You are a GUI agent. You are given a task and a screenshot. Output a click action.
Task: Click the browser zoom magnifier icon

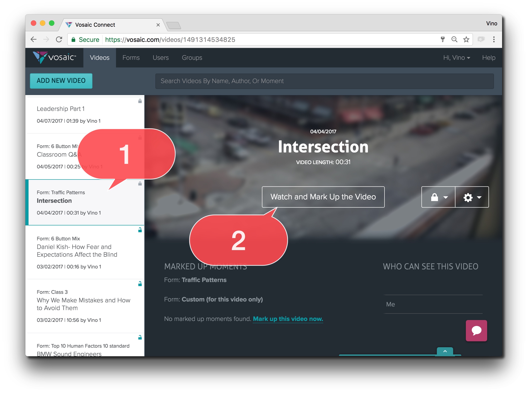(x=454, y=39)
